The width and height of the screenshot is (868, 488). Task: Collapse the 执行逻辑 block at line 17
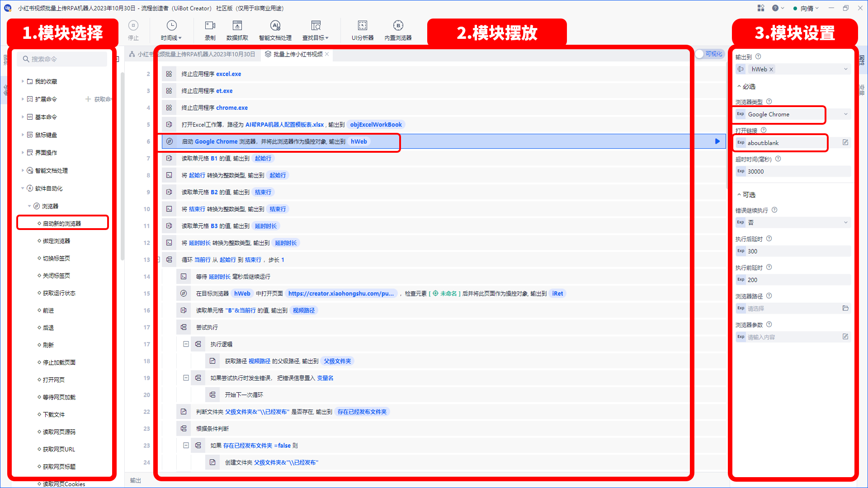pos(186,344)
